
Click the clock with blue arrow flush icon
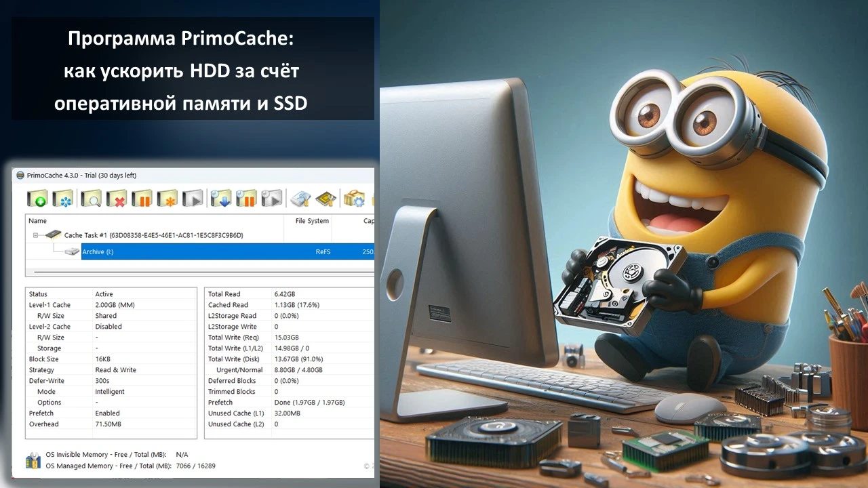tap(220, 198)
